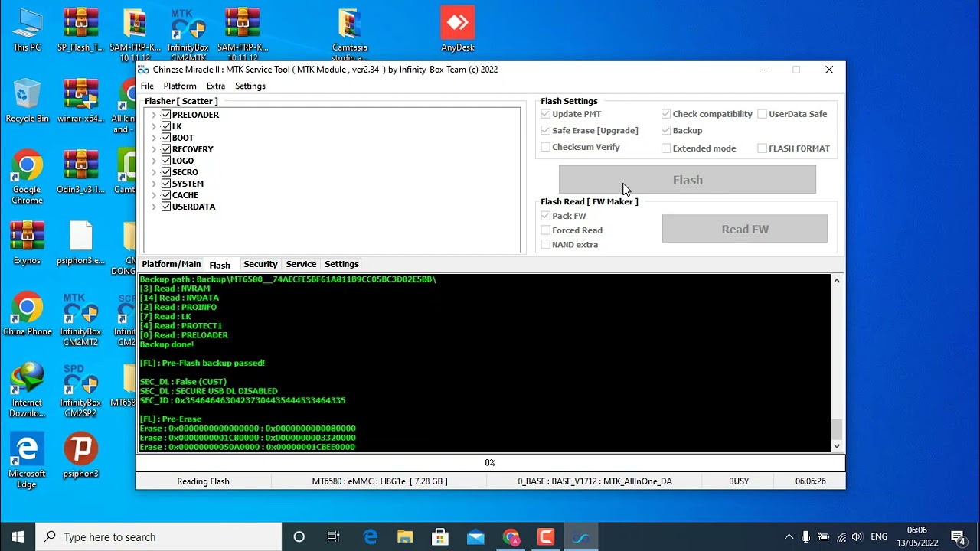Open the notification center icon
This screenshot has width=980, height=551.
pos(957,537)
